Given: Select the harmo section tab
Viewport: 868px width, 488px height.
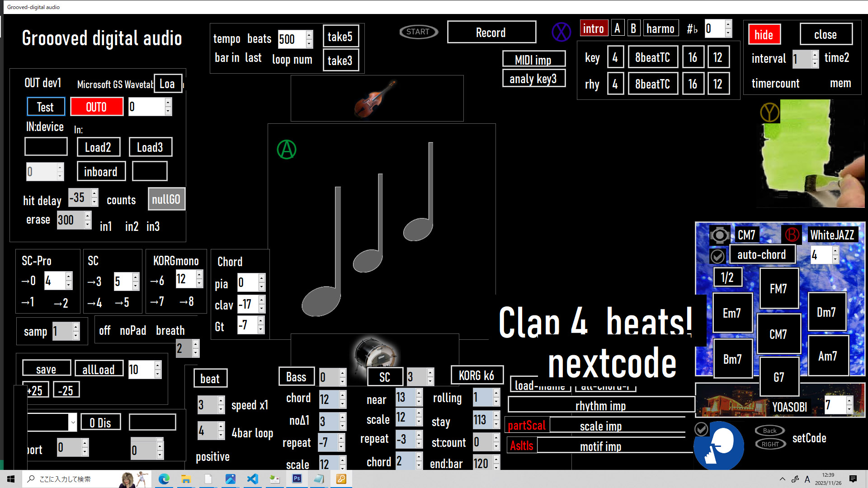Looking at the screenshot, I should [x=660, y=29].
